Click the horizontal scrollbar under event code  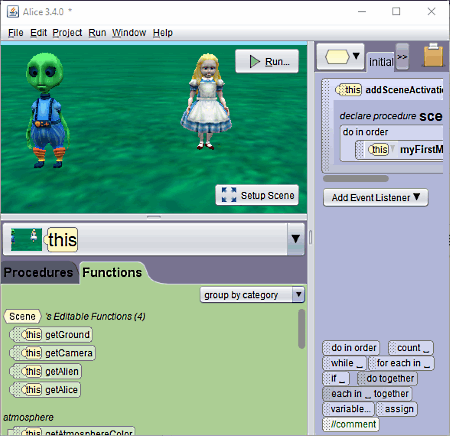pyautogui.click(x=356, y=179)
